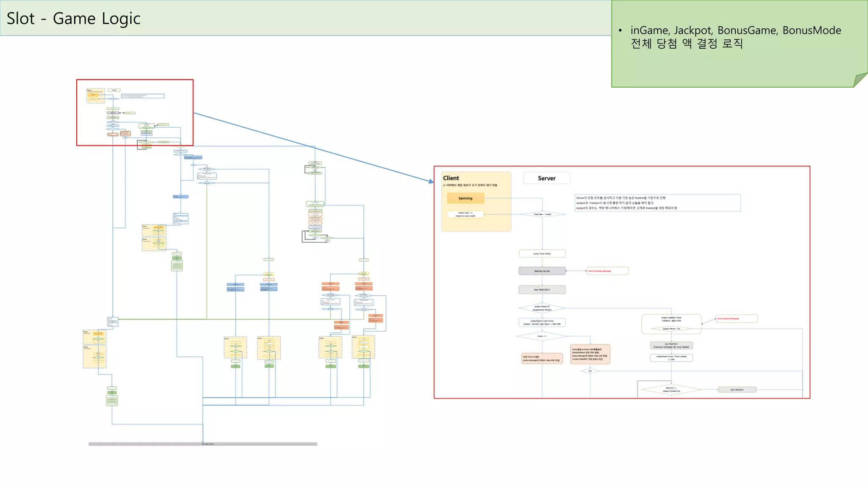The image size is (868, 488).
Task: Select the gray Spinning by user box
Action: [542, 271]
